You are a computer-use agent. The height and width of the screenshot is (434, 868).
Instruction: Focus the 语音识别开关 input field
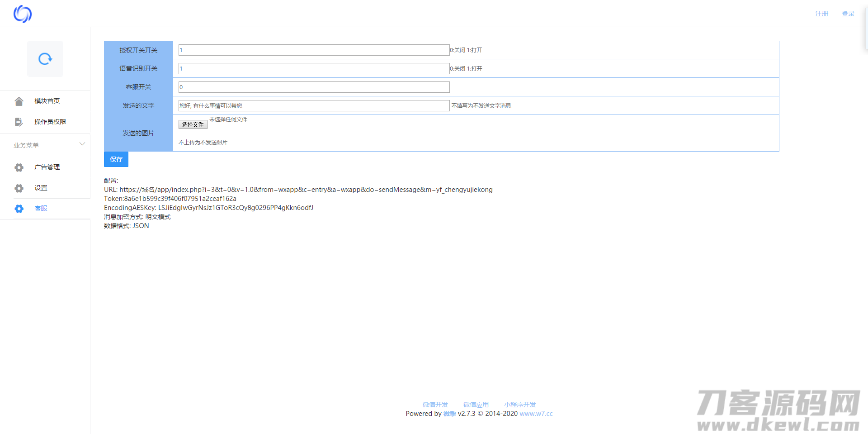coord(314,69)
